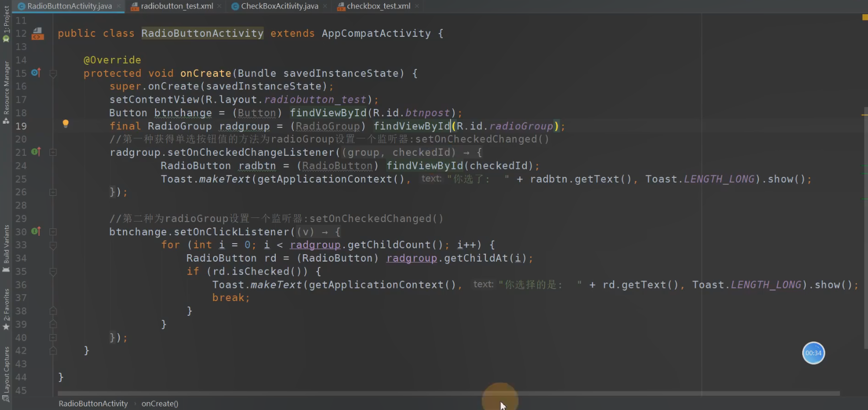Open the Resource Manager panel
Viewport: 868px width, 410px height.
click(6, 92)
